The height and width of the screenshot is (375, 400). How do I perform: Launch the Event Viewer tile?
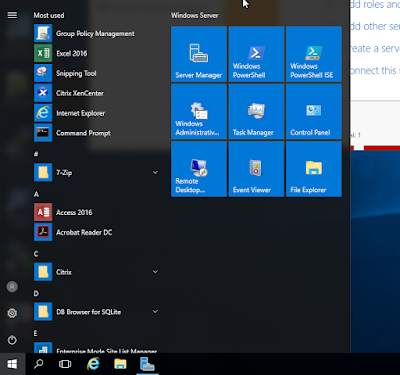coord(256,169)
